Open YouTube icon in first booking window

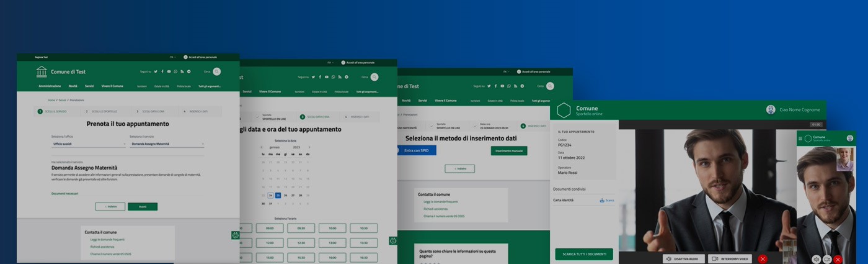[169, 71]
